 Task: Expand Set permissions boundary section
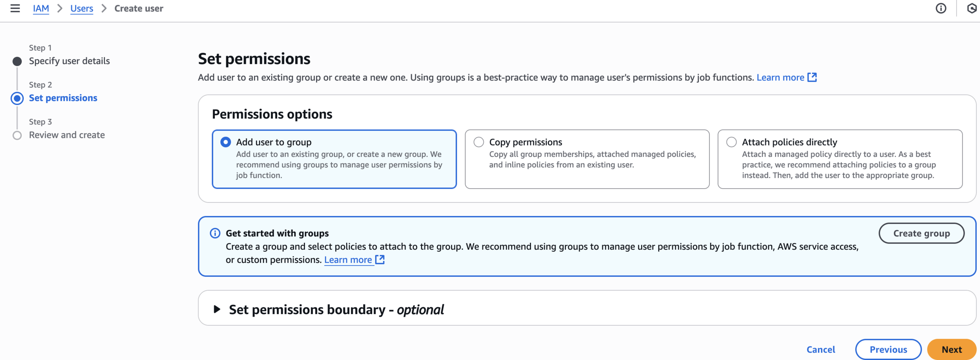tap(217, 309)
